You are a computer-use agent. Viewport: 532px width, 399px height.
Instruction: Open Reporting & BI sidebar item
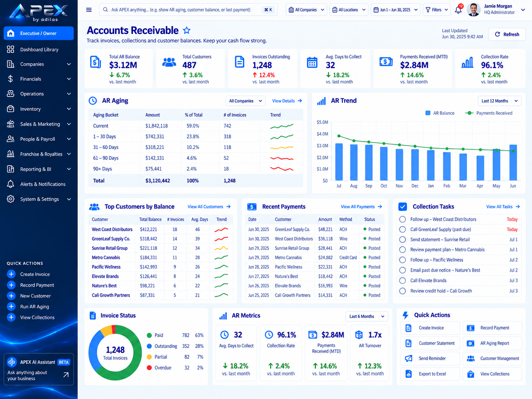[x=39, y=169]
